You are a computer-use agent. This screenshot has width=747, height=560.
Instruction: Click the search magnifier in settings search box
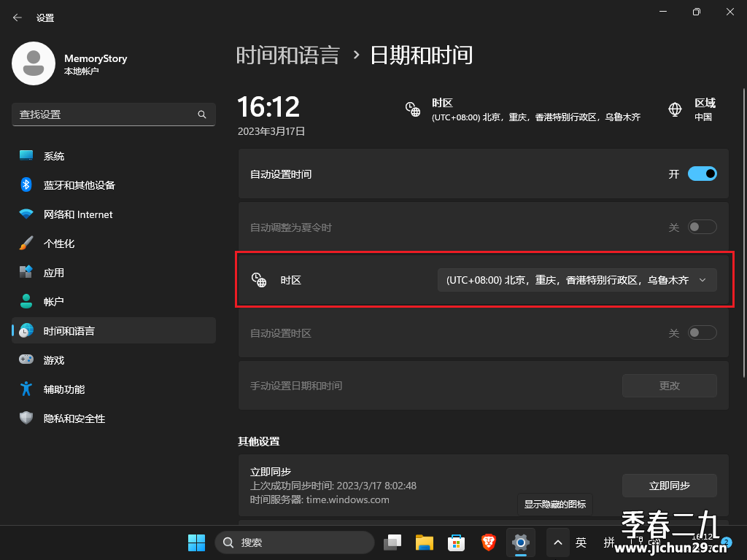pos(202,114)
